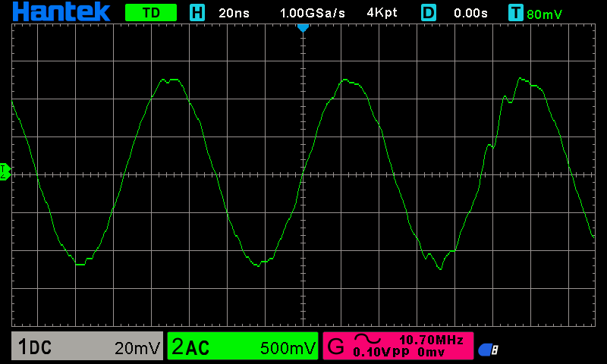Screen dimensions: 607x364
Task: Select channel 1 DC 20mV box
Action: [x=87, y=346]
